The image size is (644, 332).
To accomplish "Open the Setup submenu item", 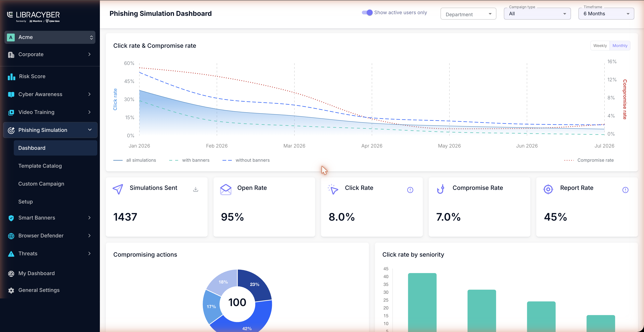I will coord(26,202).
